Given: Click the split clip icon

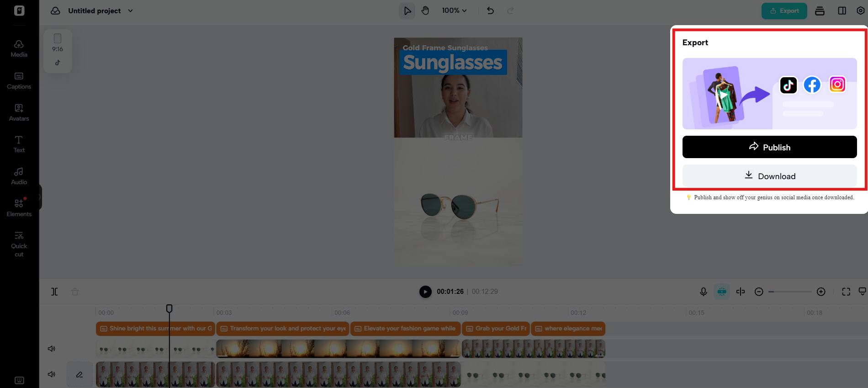Looking at the screenshot, I should [54, 292].
